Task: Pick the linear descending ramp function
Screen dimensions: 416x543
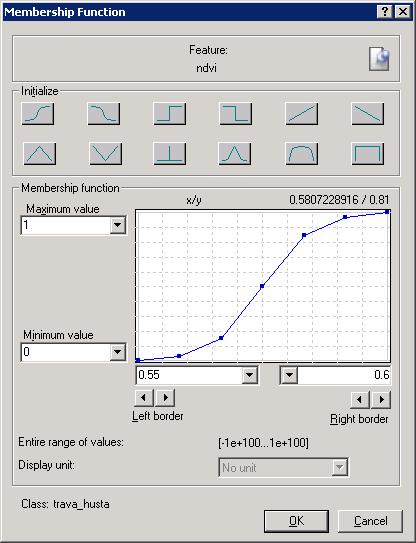Action: (x=368, y=114)
